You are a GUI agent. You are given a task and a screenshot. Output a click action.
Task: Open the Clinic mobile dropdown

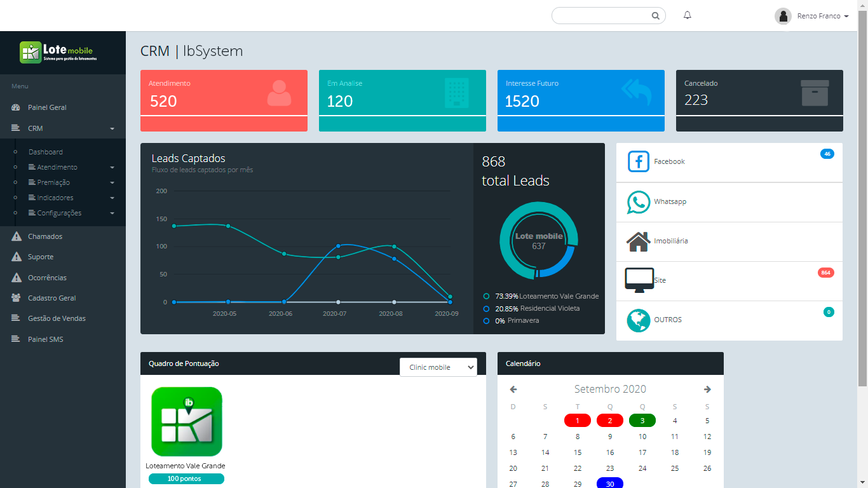[438, 367]
